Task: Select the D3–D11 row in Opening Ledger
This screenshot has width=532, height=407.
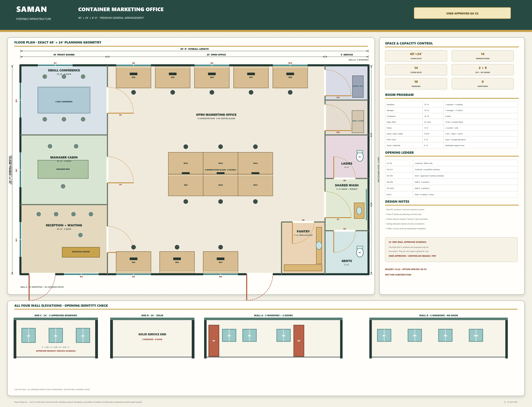Action: [451, 170]
